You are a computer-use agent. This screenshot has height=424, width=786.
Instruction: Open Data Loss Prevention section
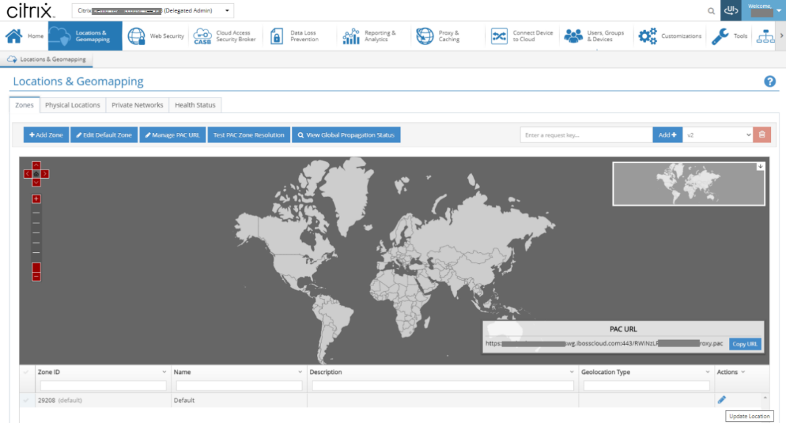[295, 36]
